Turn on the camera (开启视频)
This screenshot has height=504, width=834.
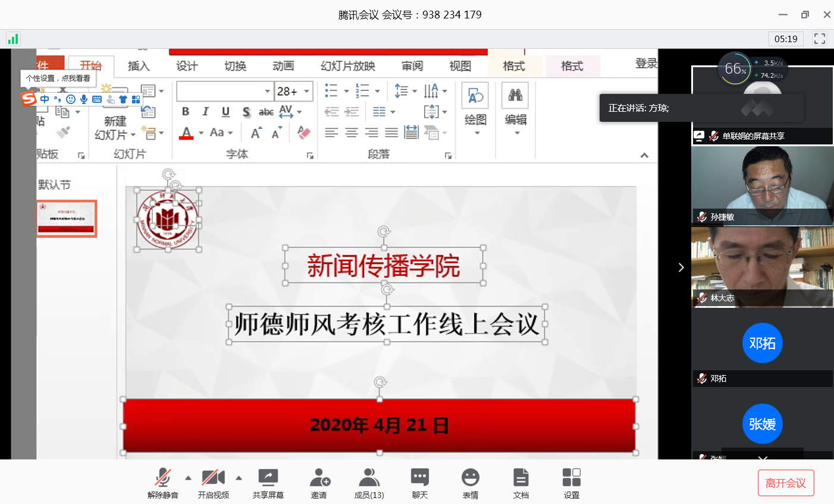point(213,478)
